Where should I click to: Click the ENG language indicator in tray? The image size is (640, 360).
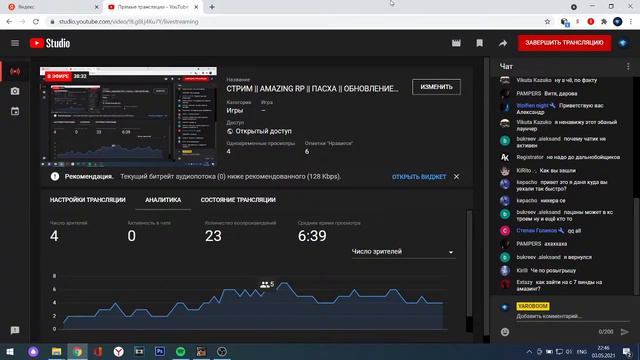(x=582, y=351)
